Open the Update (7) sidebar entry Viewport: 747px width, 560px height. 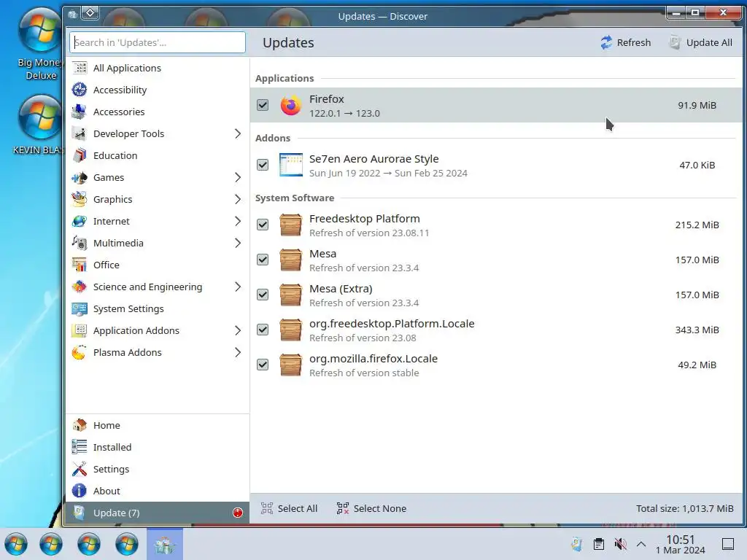point(158,513)
